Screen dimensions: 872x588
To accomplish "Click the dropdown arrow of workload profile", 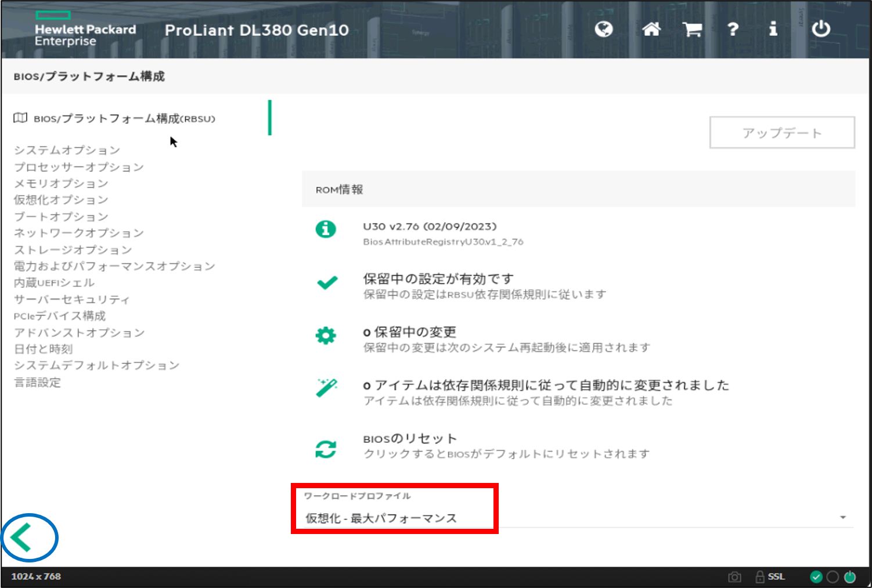I will 843,517.
